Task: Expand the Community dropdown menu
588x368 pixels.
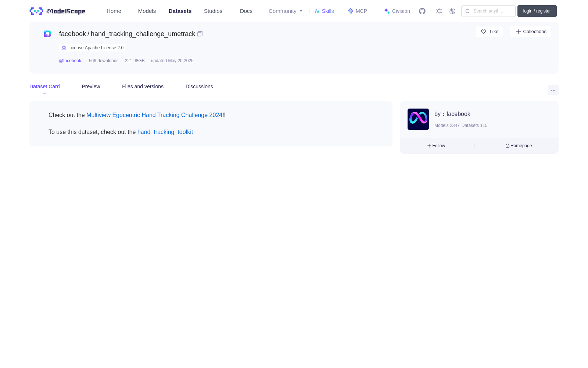Action: pos(286,11)
